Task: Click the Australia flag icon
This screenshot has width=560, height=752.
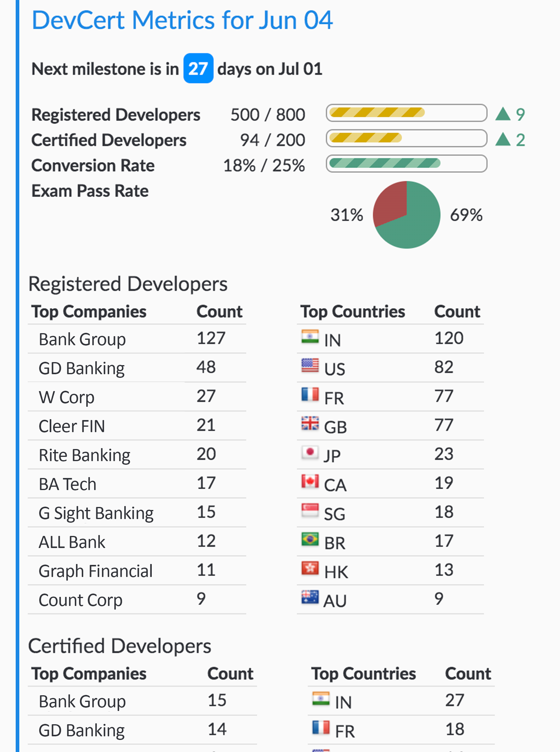Action: tap(310, 597)
